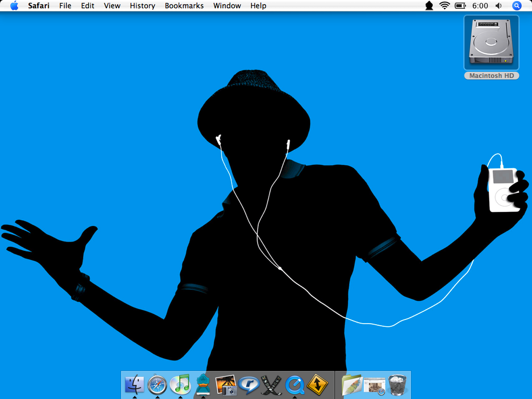Screen dimensions: 532x399
Task: Click the Adium duck icon in dock
Action: (203, 385)
